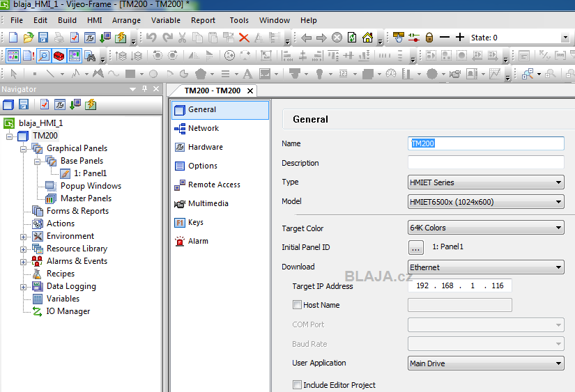Viewport: 575px width, 392px height.
Task: Expand the Alarms & Events node
Action: point(23,262)
